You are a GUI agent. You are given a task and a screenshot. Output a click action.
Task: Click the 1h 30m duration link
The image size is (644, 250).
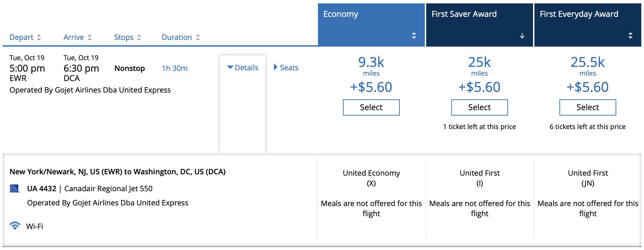pos(174,68)
